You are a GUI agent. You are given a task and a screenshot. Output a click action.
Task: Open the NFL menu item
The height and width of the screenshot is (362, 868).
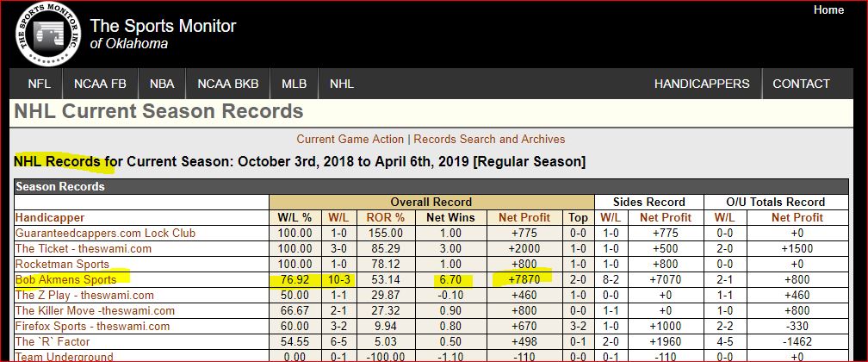pyautogui.click(x=39, y=84)
